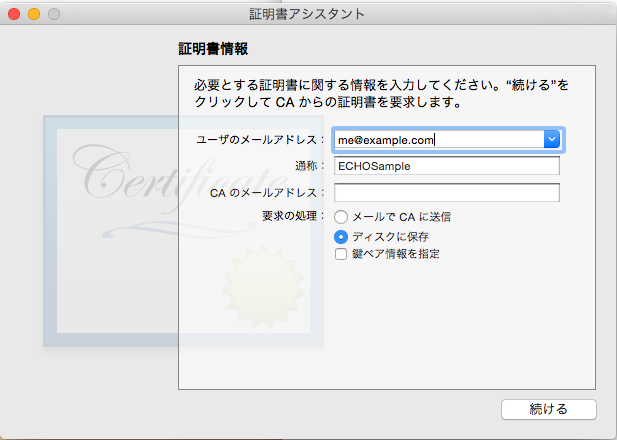This screenshot has width=617, height=440.
Task: Close the 証明書アシスタント window
Action: 14,14
